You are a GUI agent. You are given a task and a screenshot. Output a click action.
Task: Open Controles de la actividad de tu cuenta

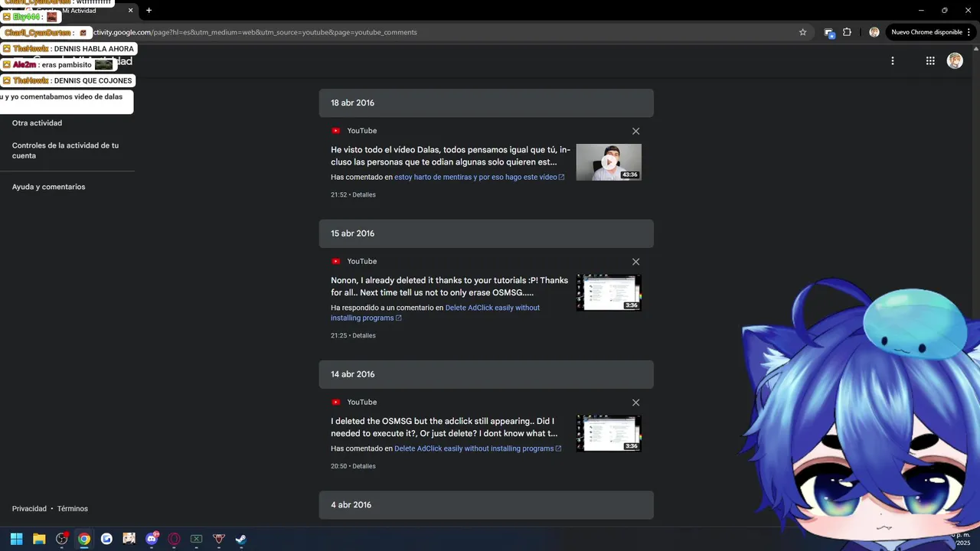65,150
